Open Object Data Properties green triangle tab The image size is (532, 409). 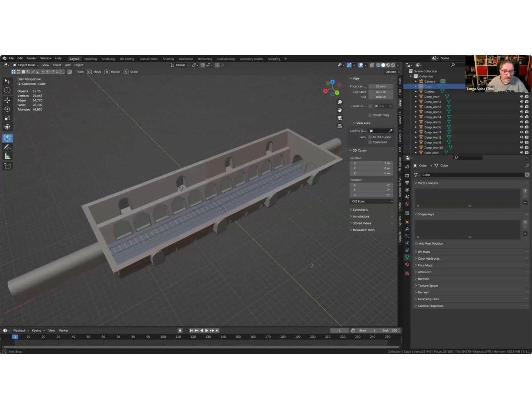click(x=407, y=257)
